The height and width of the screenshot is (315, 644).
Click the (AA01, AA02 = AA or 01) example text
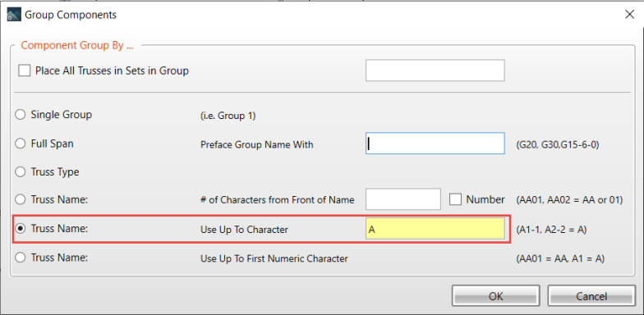[570, 200]
